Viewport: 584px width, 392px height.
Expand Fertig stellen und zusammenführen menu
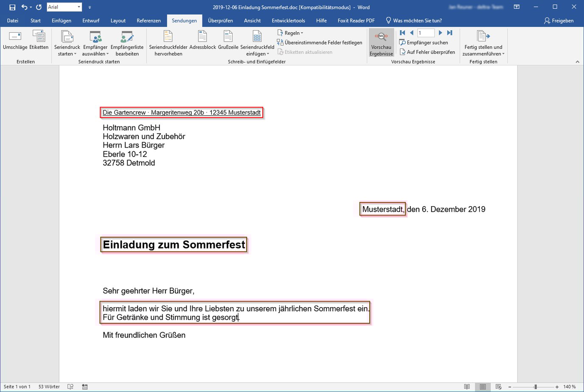483,50
